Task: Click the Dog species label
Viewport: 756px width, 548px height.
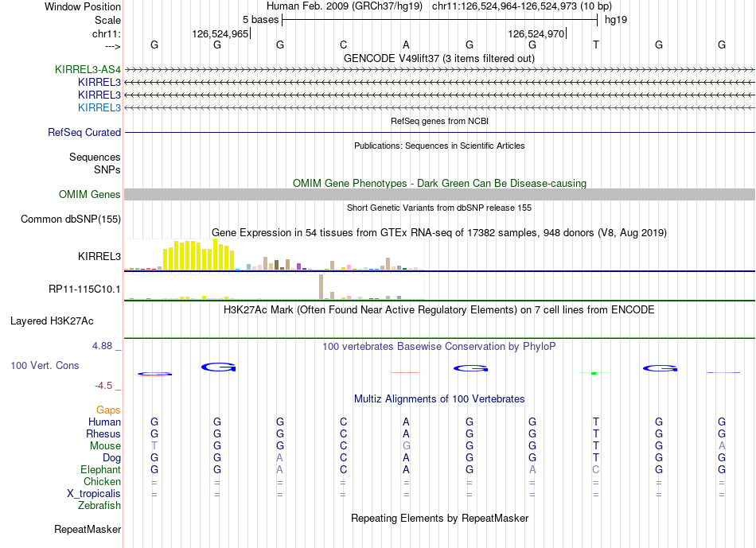Action: coord(112,458)
